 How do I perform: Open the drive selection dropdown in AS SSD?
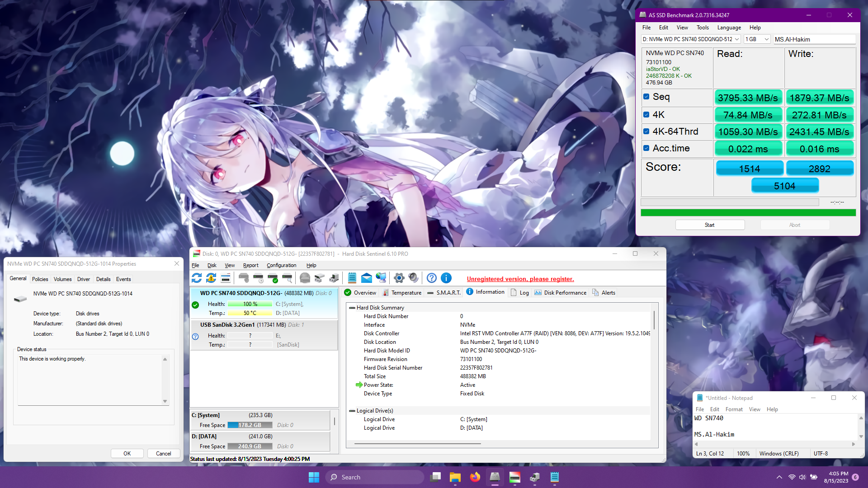click(691, 39)
